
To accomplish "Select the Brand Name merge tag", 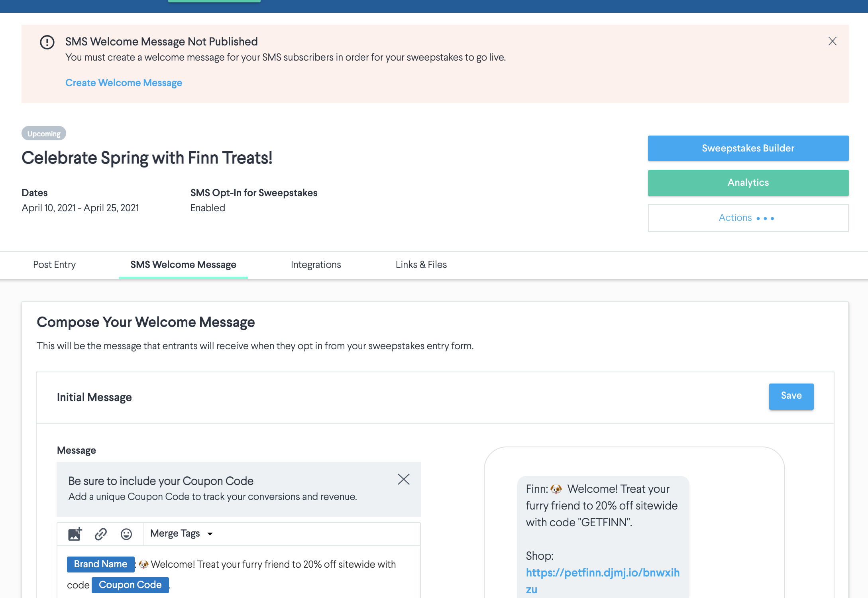I will click(x=100, y=564).
